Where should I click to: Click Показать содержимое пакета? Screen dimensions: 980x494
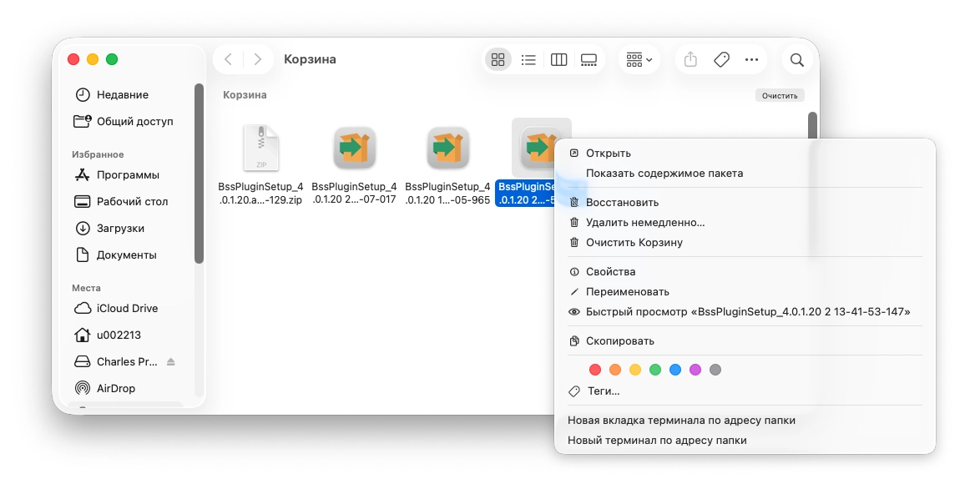click(664, 174)
